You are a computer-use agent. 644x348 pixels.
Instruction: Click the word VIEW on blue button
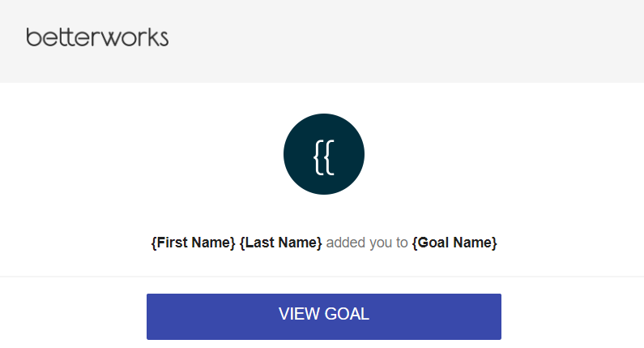[299, 314]
